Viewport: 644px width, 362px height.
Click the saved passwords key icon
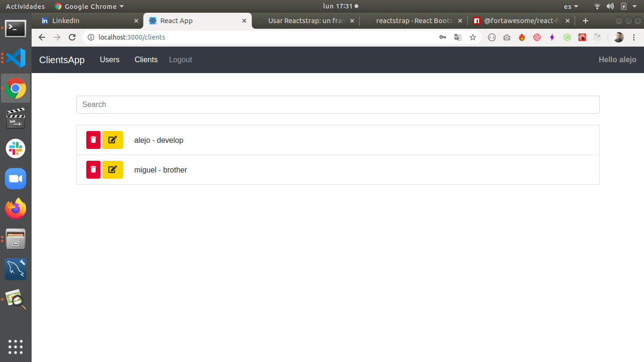442,37
